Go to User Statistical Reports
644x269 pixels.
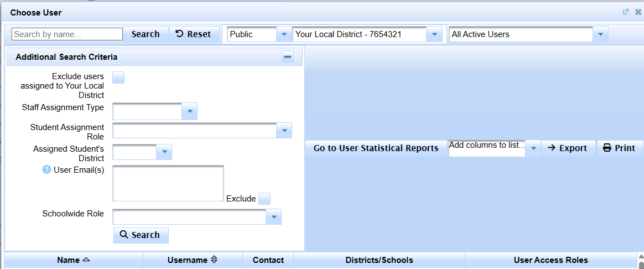(x=376, y=148)
